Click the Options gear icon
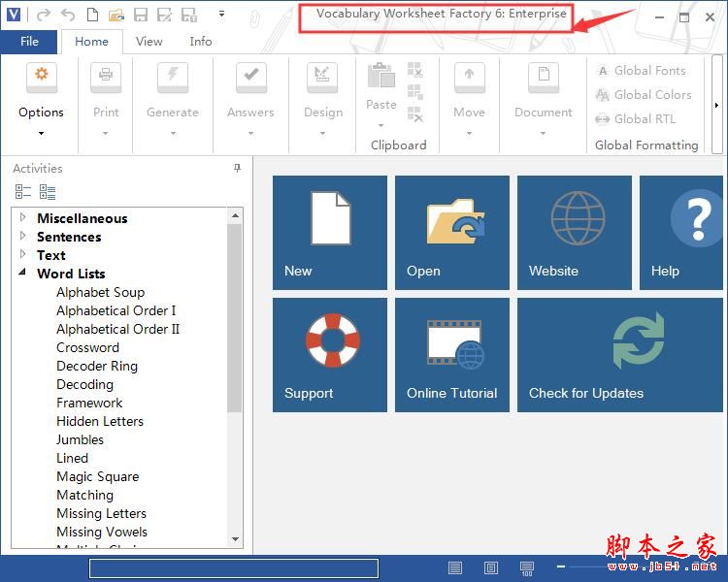This screenshot has width=728, height=582. click(42, 77)
